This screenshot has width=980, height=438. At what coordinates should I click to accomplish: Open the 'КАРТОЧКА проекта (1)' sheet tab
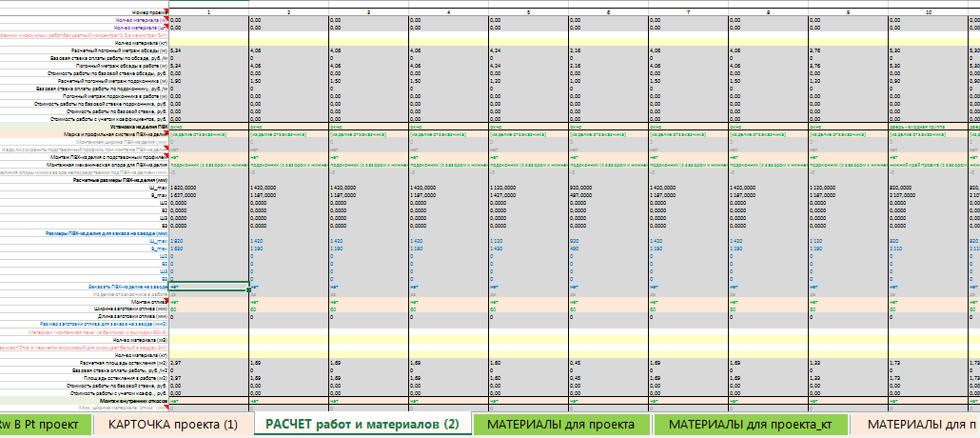point(173,425)
